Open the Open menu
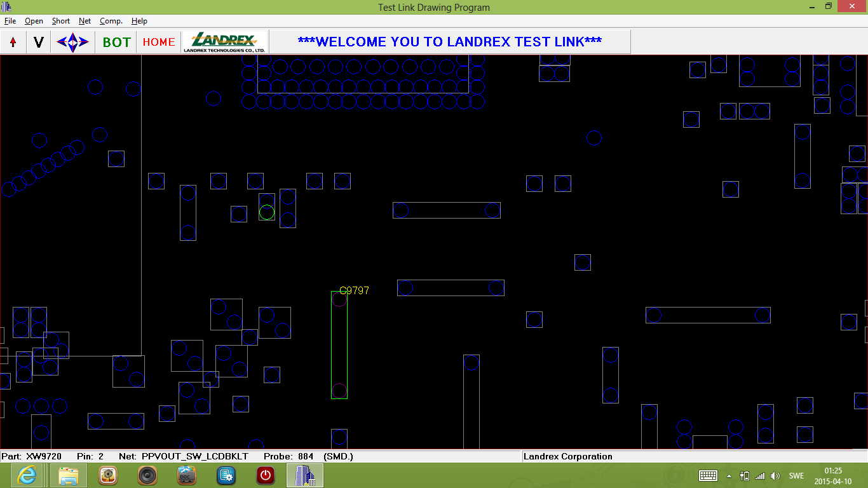The width and height of the screenshot is (868, 488). pyautogui.click(x=34, y=21)
